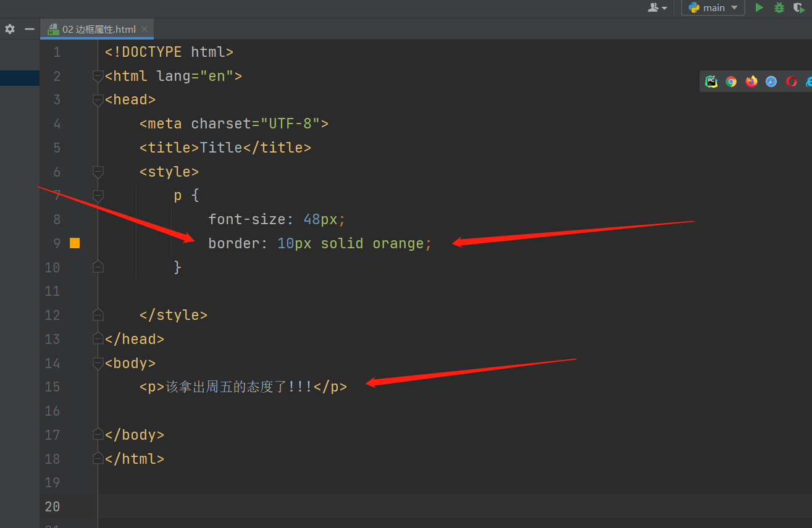Click the fold end marker at </html>
Image resolution: width=812 pixels, height=528 pixels.
click(98, 459)
